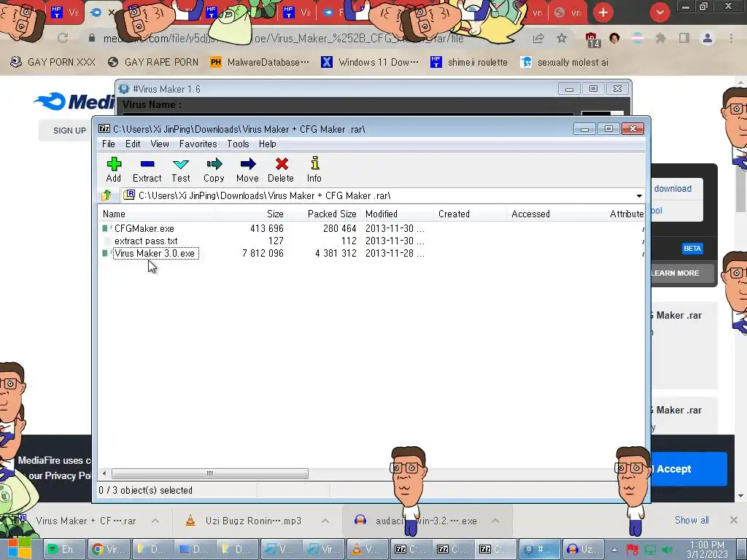Click the Move toolbar icon
This screenshot has height=560, width=747.
248,169
